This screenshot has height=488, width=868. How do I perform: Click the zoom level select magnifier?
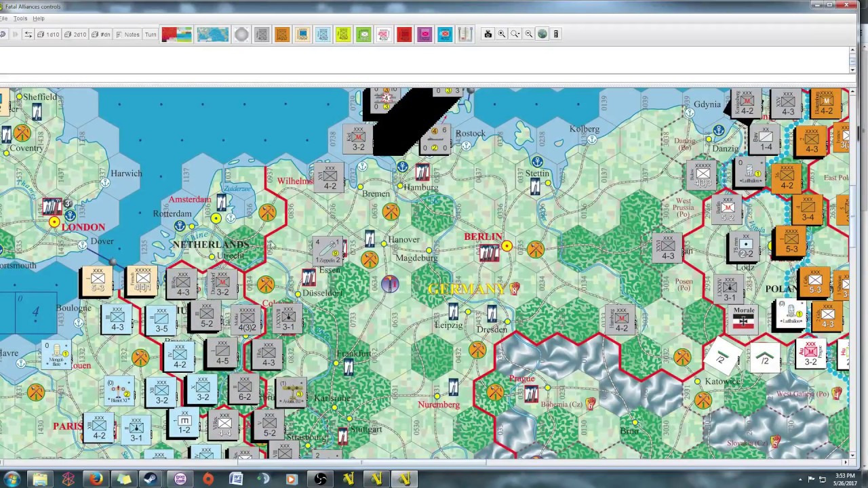[515, 34]
